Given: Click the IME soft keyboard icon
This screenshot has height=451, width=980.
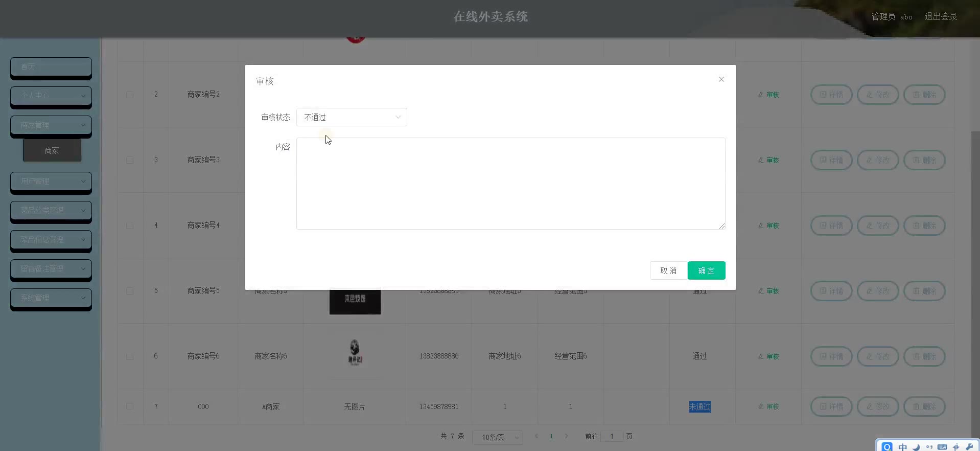Looking at the screenshot, I should [x=942, y=447].
